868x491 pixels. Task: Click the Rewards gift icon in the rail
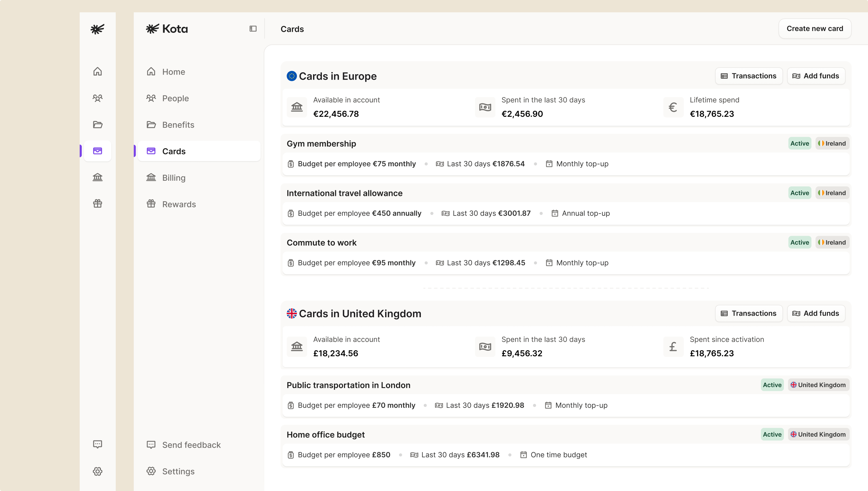click(x=97, y=204)
